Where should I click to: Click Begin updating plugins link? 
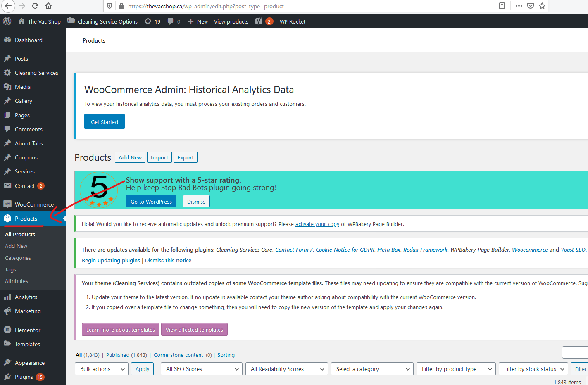tap(111, 260)
